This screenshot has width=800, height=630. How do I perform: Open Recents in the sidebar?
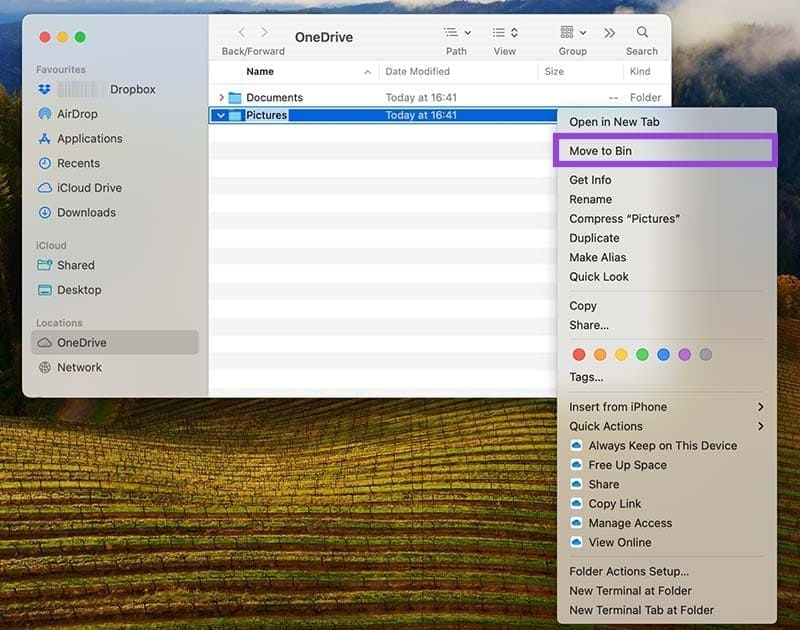coord(78,163)
